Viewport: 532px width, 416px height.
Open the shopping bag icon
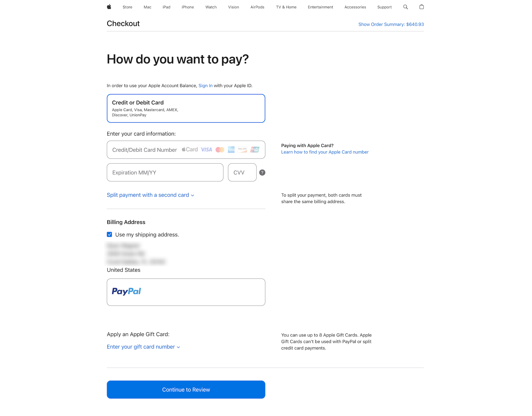click(x=421, y=7)
